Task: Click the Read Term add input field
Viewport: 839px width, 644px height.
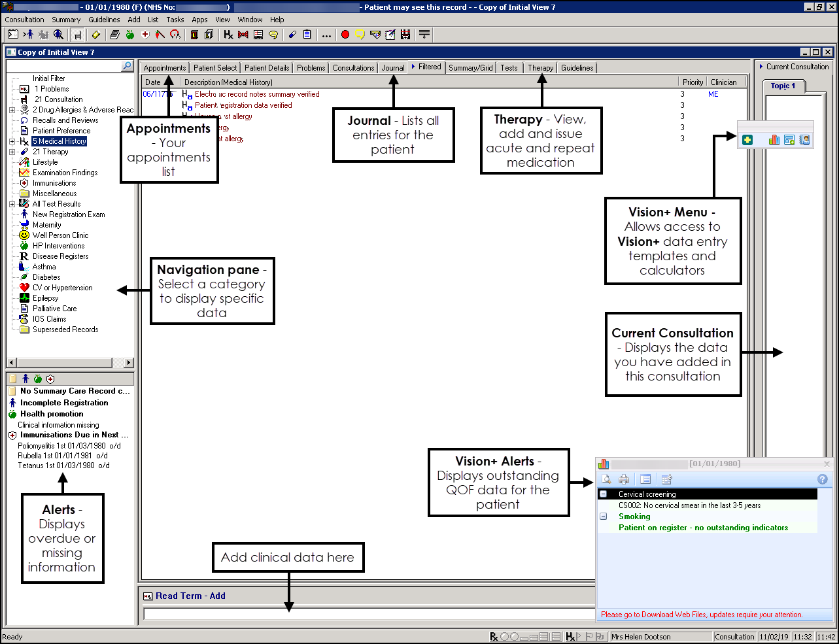Action: (x=366, y=614)
